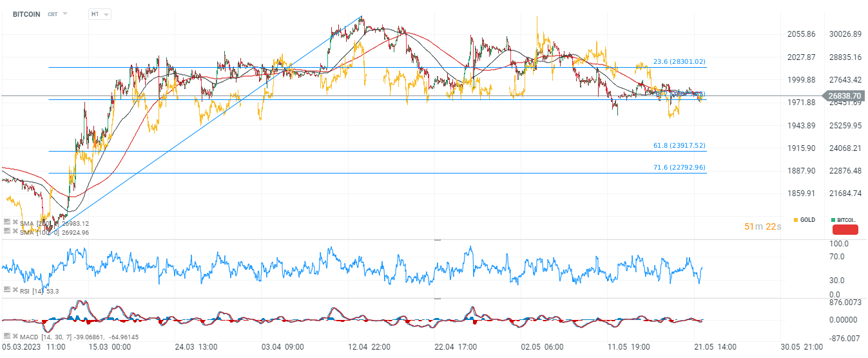Click the 05.03.2023 11:00 time label
Image resolution: width=868 pixels, height=358 pixels.
pyautogui.click(x=33, y=347)
